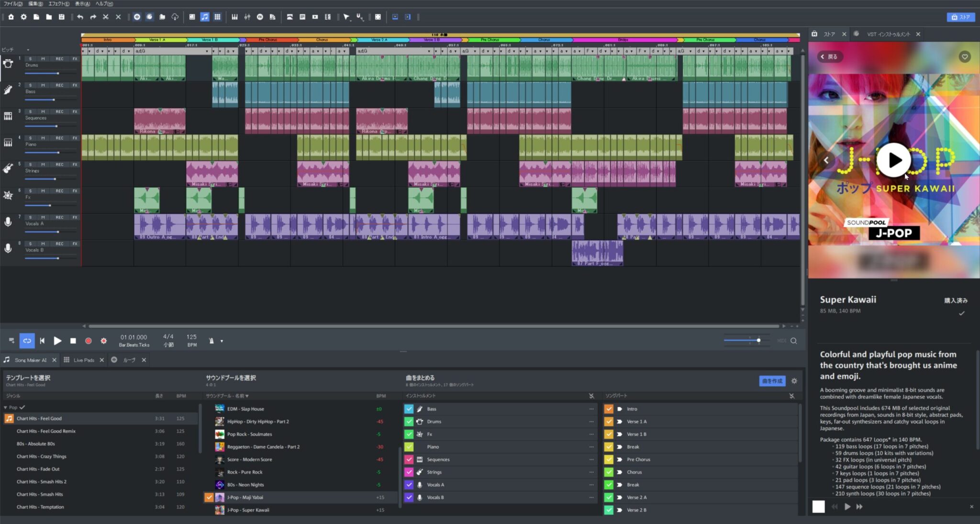Click the Vocals A microphone icon
The image size is (980, 524).
click(8, 220)
